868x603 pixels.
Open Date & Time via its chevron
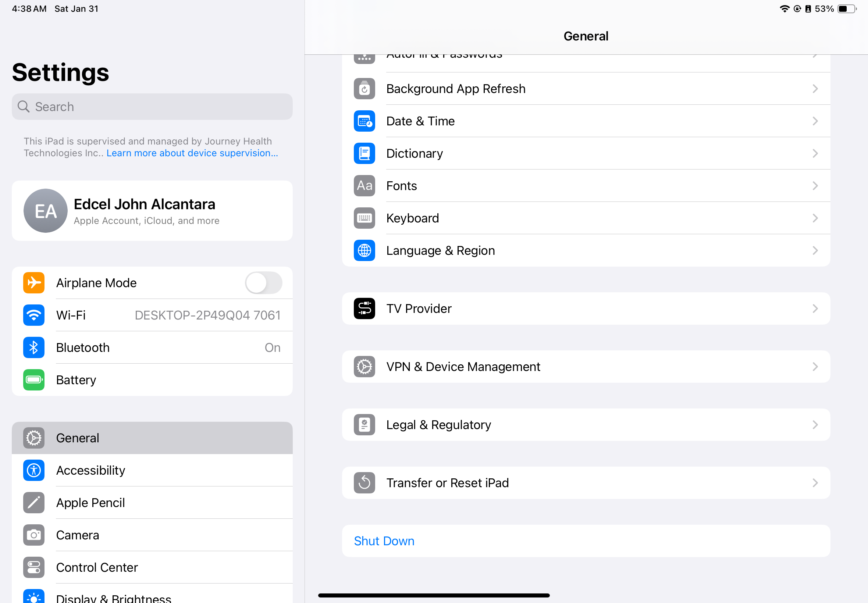[x=815, y=121]
